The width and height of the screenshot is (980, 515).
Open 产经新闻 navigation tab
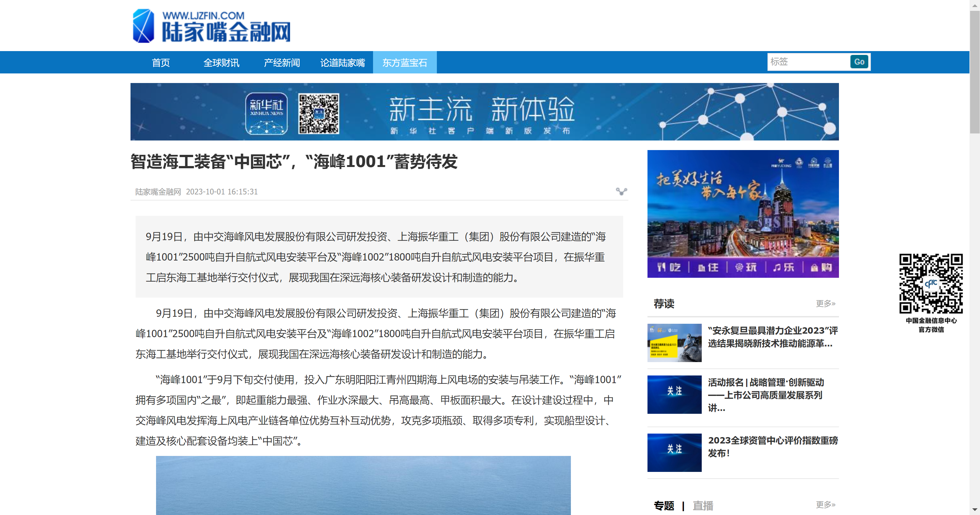[x=281, y=63]
